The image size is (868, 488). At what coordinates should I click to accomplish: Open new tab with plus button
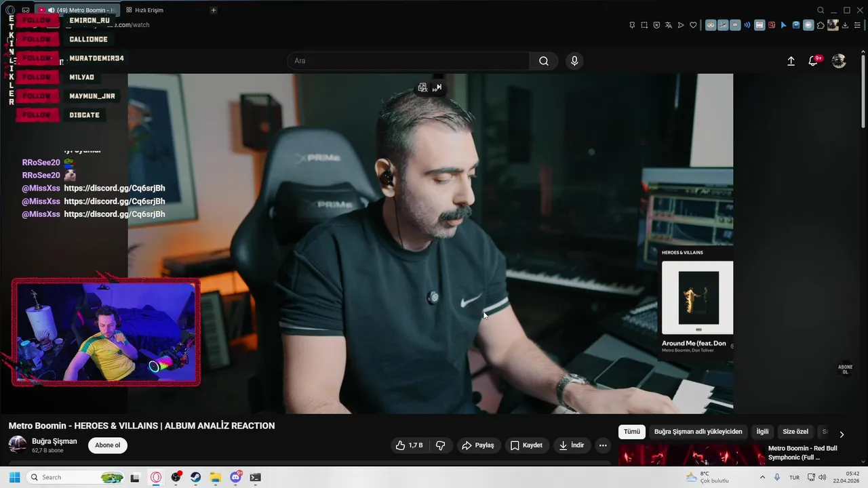[213, 10]
